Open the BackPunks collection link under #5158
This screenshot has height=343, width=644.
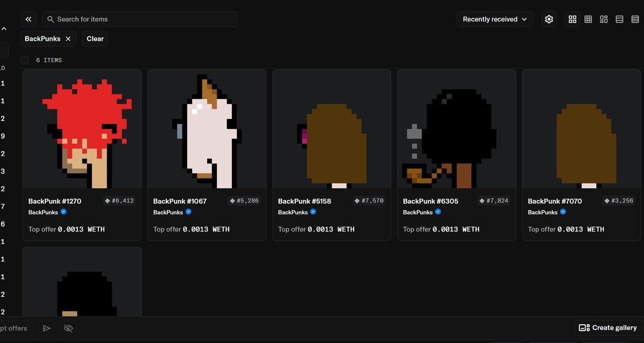click(x=292, y=212)
